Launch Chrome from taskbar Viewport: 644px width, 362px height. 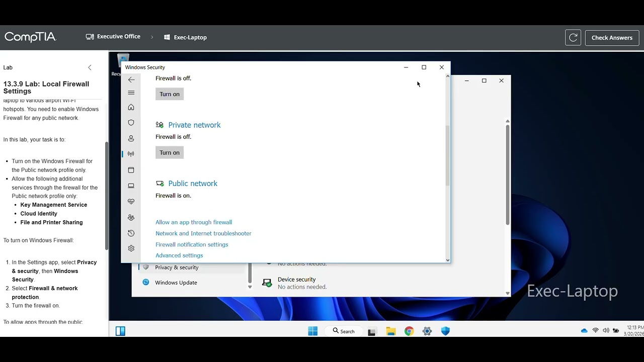409,331
